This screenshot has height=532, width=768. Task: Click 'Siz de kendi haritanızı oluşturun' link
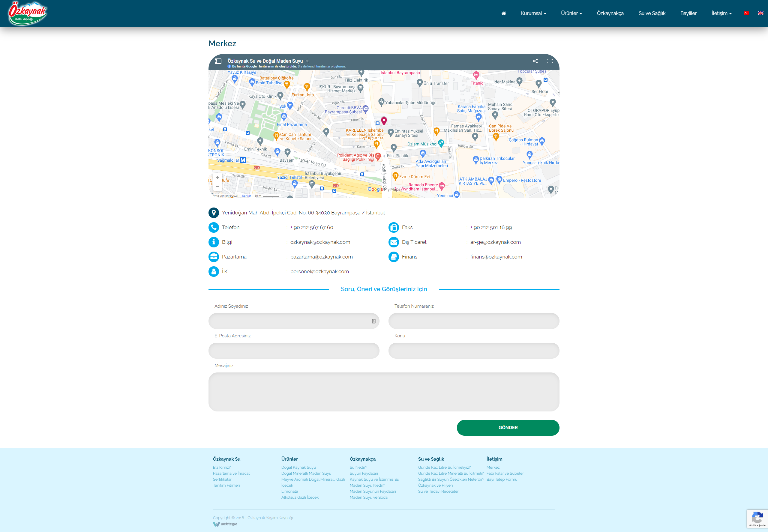point(322,66)
